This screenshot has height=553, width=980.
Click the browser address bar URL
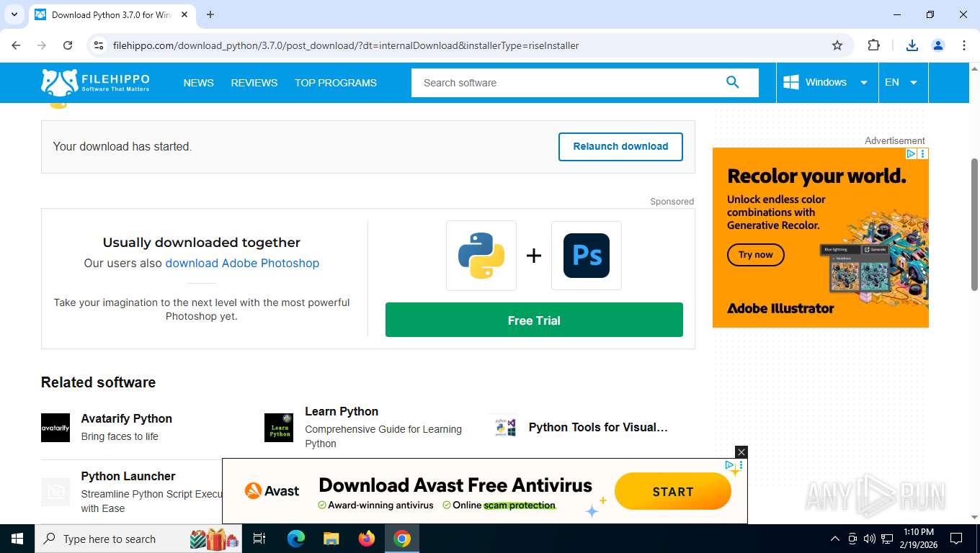pos(346,45)
